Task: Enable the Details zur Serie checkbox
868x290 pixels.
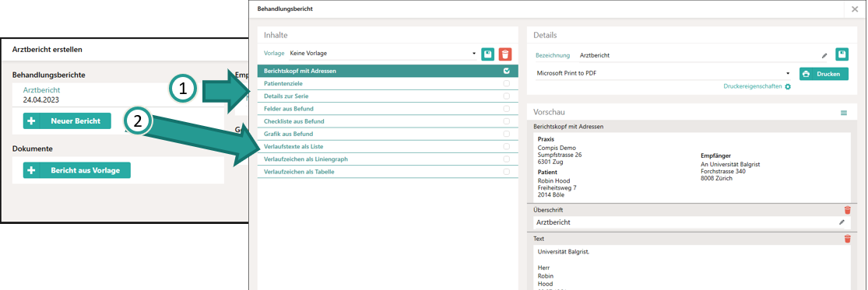Action: point(507,96)
